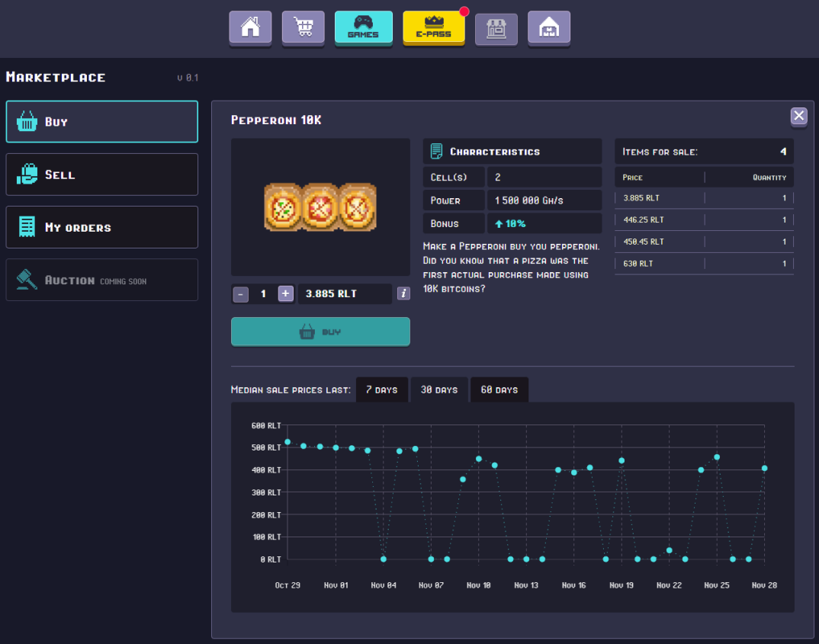Click the storefront icon in top navigation
Screen dimensions: 819x644
tap(496, 27)
